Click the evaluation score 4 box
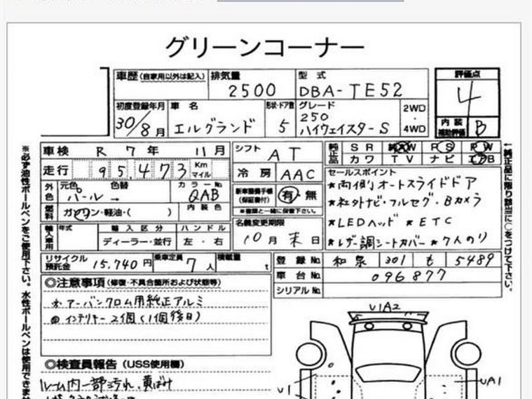 point(468,98)
